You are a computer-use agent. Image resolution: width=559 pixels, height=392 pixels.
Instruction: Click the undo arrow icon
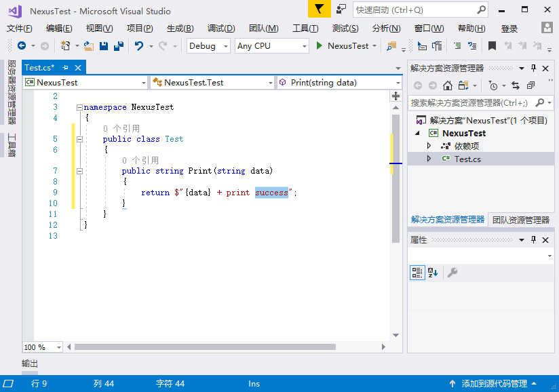click(x=139, y=45)
